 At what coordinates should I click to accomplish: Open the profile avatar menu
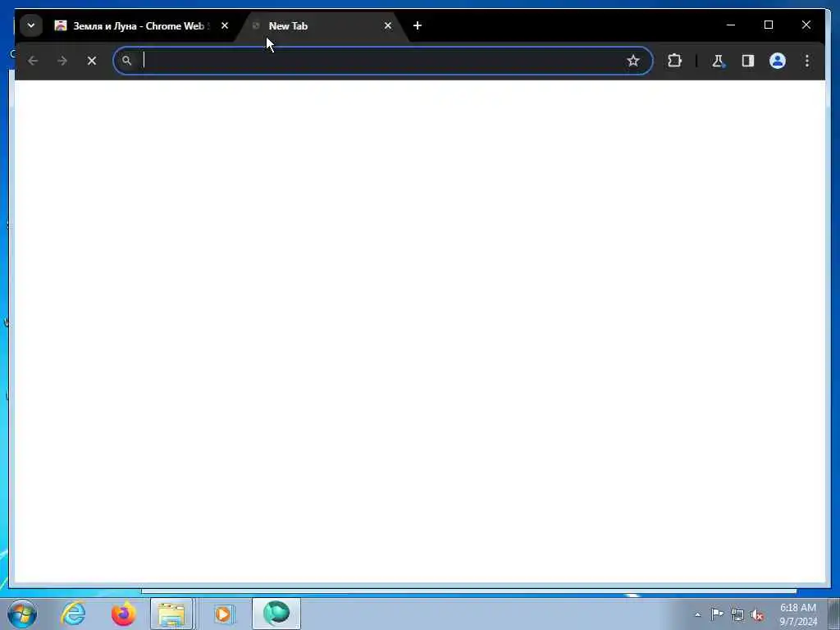tap(778, 61)
